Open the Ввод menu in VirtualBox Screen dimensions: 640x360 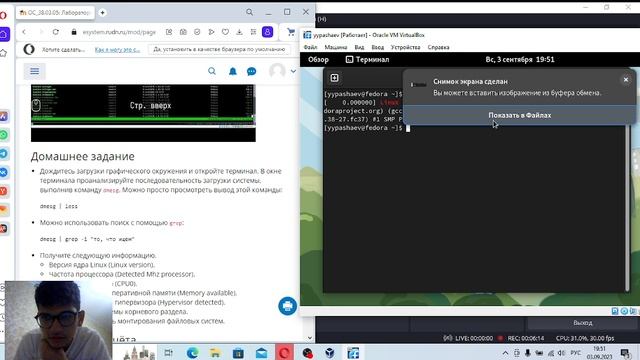tap(378, 47)
